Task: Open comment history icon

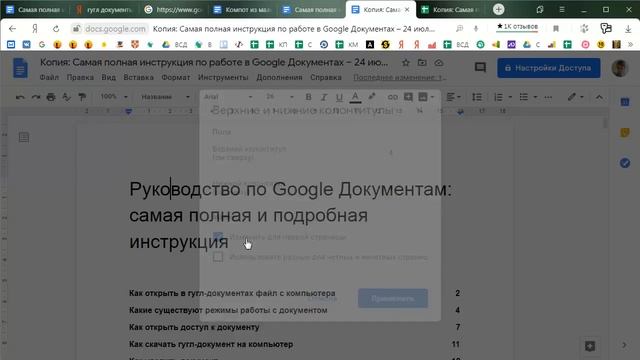Action: point(480,68)
